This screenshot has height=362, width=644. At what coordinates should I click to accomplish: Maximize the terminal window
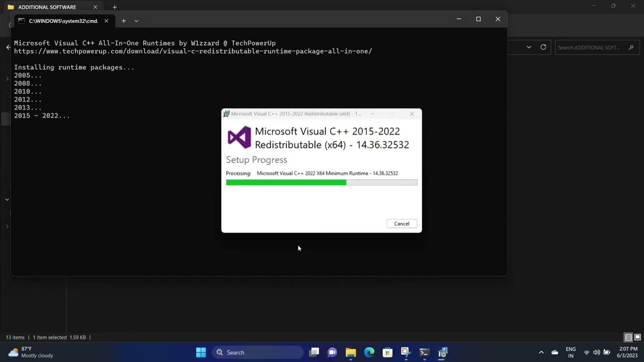pos(478,19)
